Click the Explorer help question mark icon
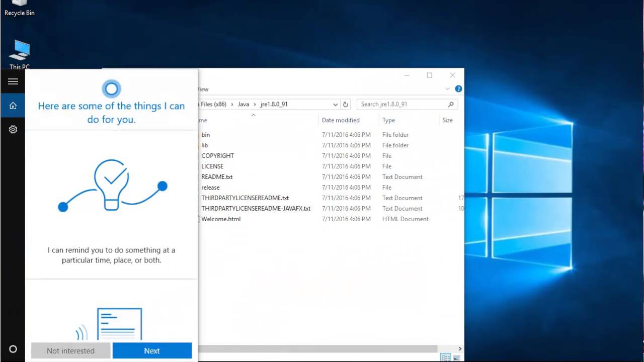 click(x=458, y=89)
